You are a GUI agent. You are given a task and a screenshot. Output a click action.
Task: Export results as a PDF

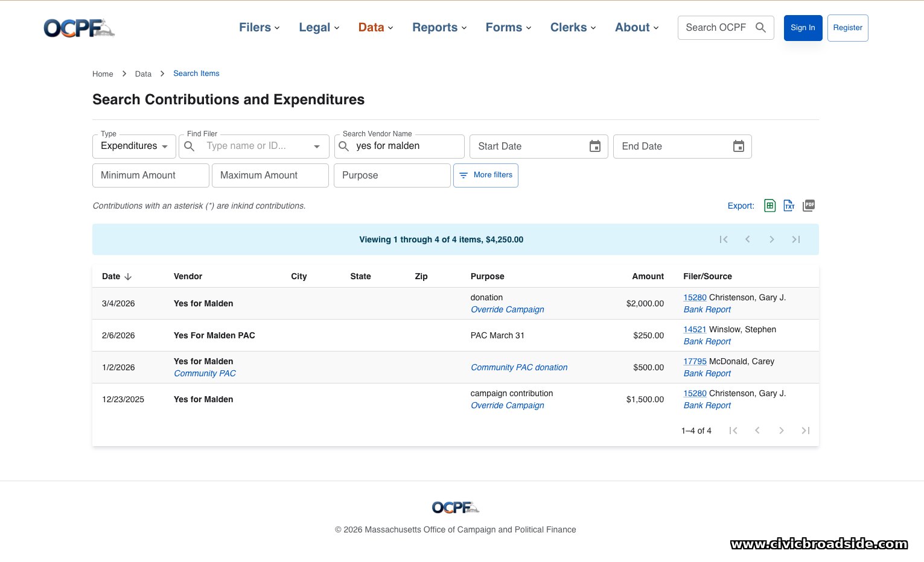pyautogui.click(x=809, y=206)
